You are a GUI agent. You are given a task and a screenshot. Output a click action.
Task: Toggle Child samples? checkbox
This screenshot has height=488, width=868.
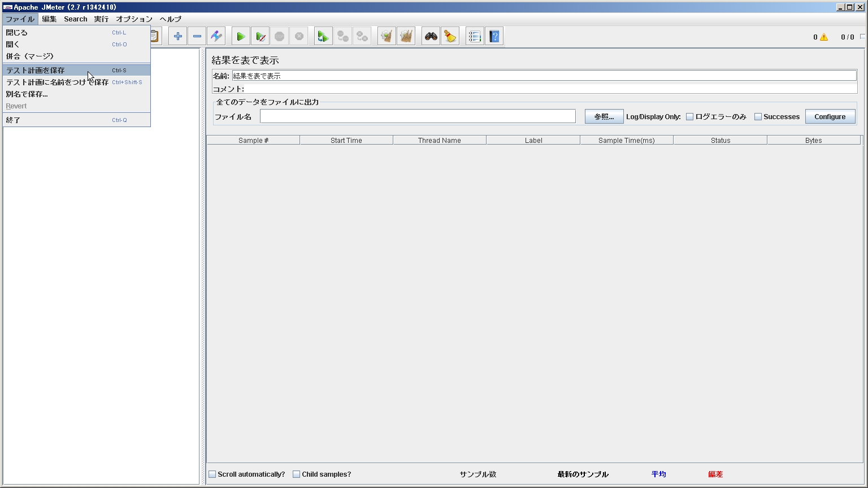(x=296, y=474)
